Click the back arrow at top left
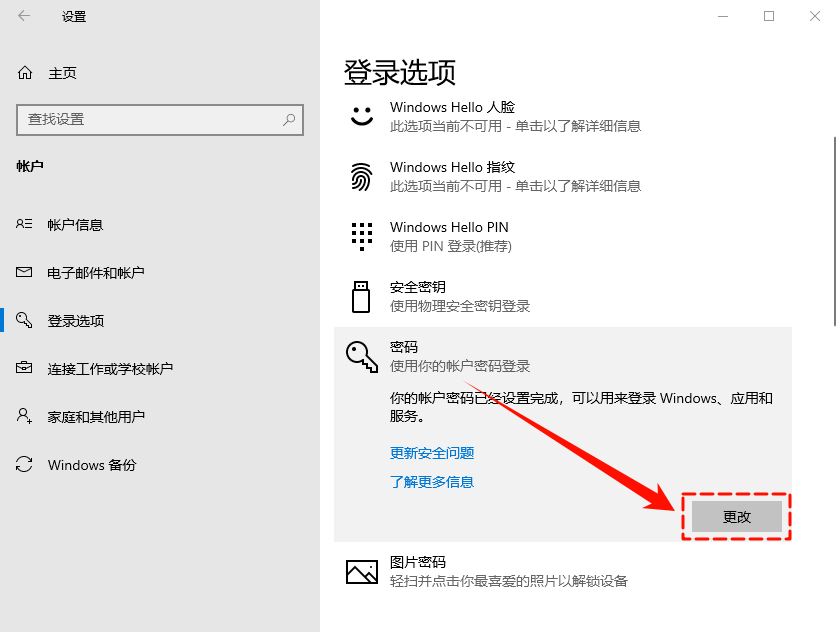Image resolution: width=838 pixels, height=632 pixels. point(22,16)
